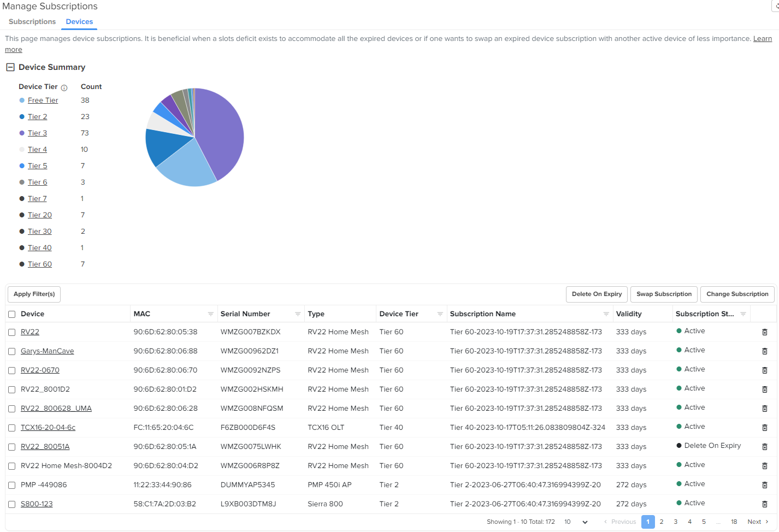
Task: Select the Devices tab
Action: pyautogui.click(x=79, y=22)
